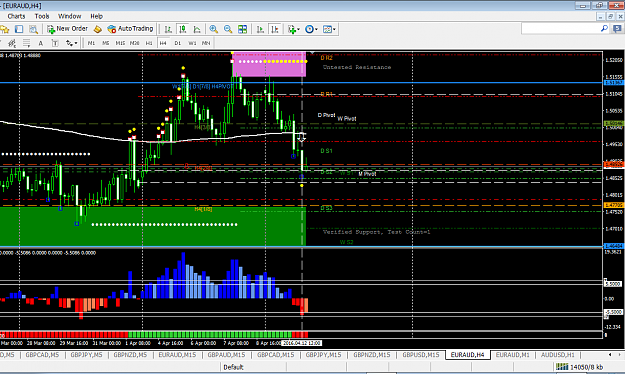Select the EURAUD,H4 chart tab
Viewport: 625px width, 374px height.
pyautogui.click(x=468, y=354)
